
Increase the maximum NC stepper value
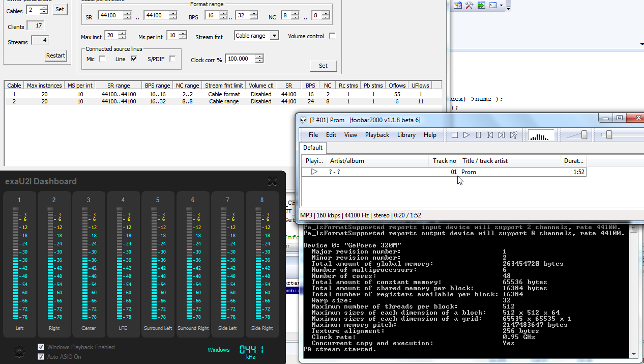[327, 13]
